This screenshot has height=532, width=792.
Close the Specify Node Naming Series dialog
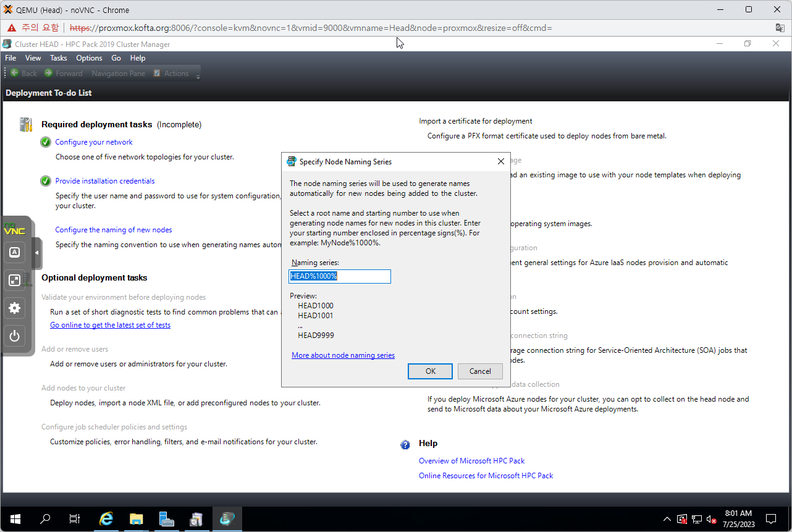(501, 162)
